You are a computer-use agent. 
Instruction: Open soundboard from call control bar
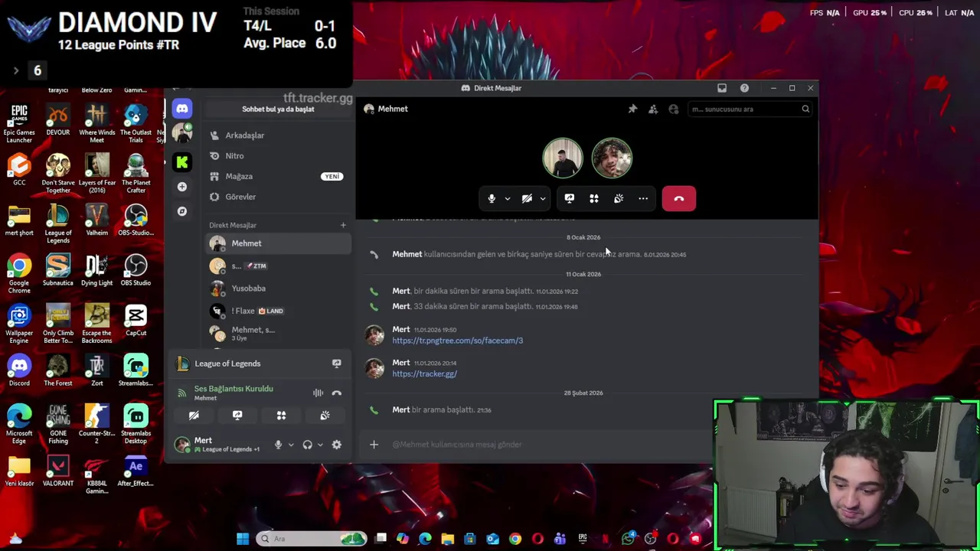pos(619,199)
